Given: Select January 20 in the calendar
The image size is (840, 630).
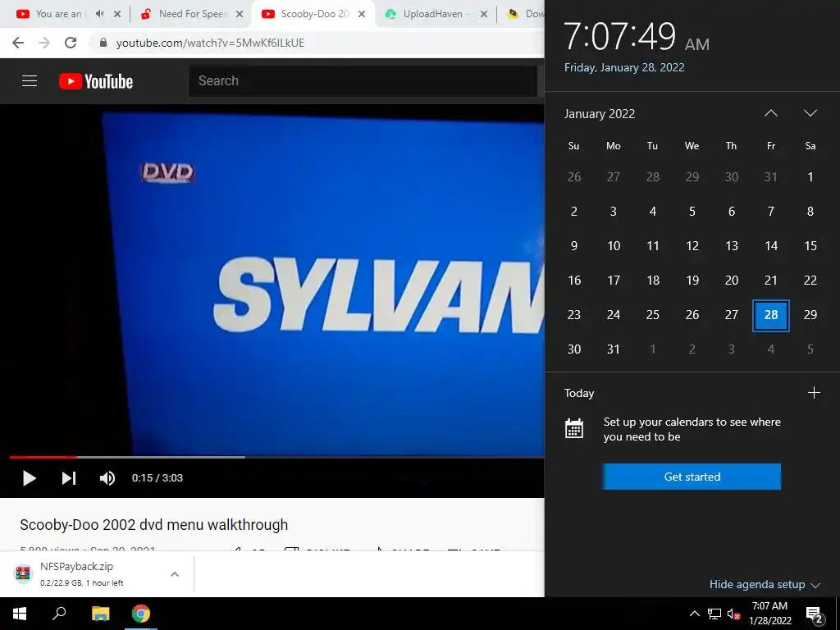Looking at the screenshot, I should (x=732, y=281).
